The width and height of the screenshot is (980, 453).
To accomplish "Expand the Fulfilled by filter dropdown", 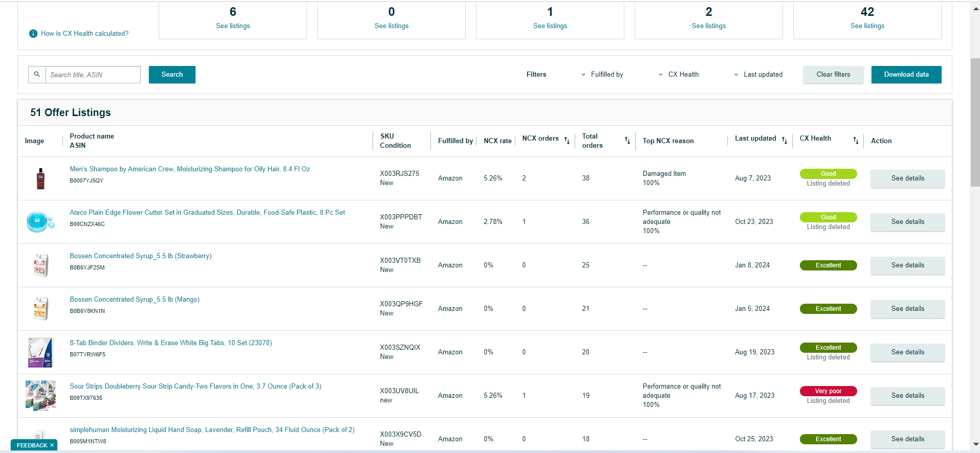I will (602, 75).
